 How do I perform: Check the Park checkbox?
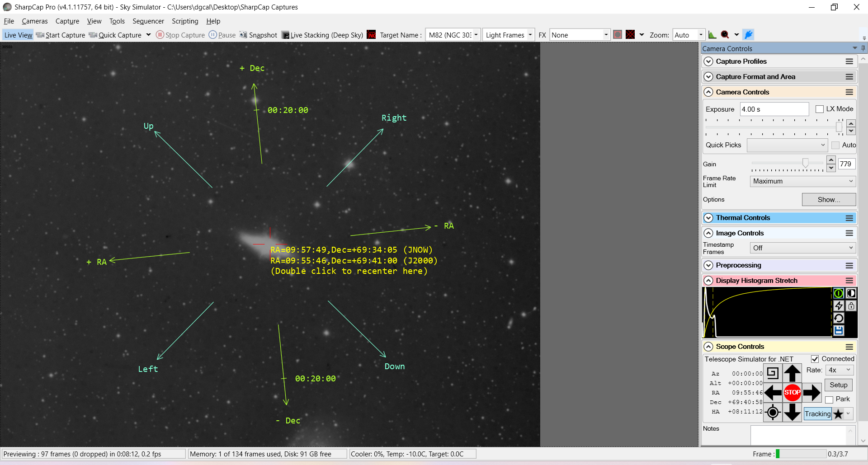[x=829, y=399]
